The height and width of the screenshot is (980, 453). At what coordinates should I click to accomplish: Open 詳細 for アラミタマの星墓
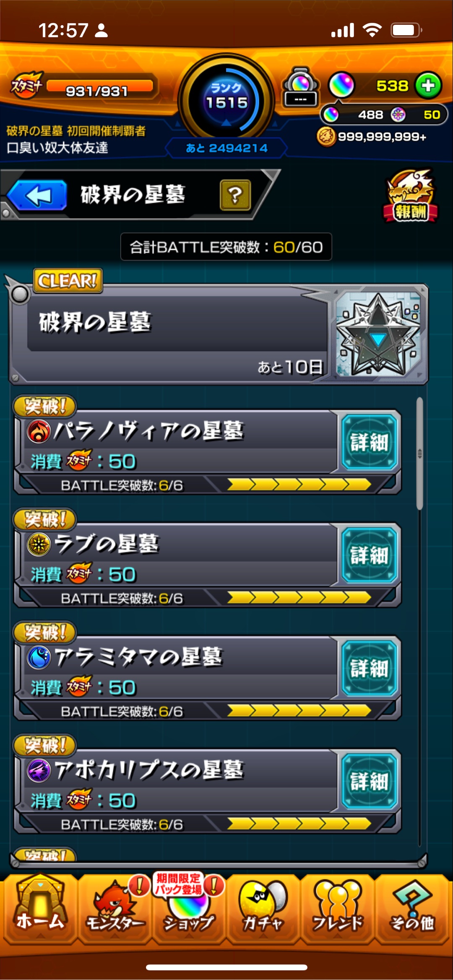[369, 668]
